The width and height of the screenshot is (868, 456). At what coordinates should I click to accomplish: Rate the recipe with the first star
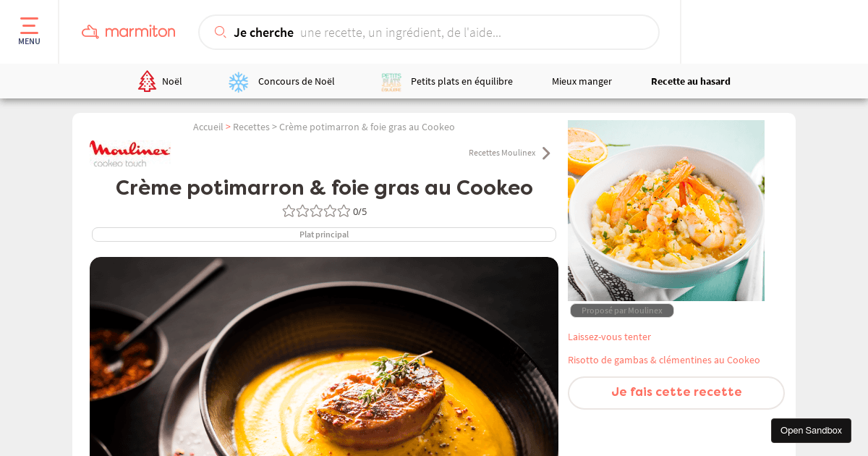[289, 211]
